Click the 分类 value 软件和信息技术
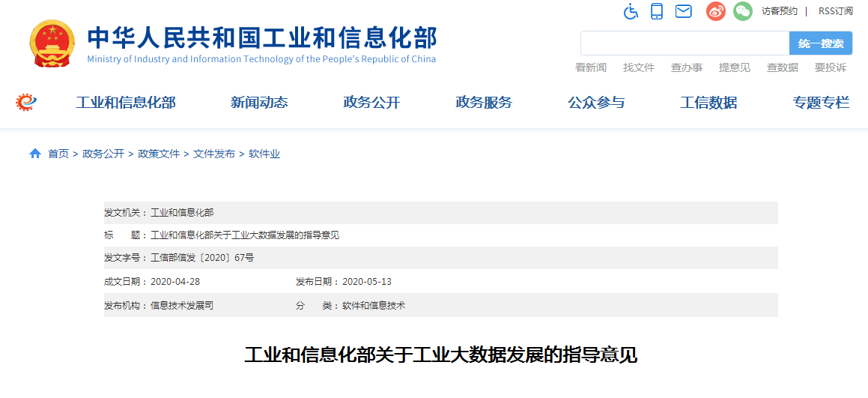Viewport: 868px width, 398px height. (x=374, y=305)
